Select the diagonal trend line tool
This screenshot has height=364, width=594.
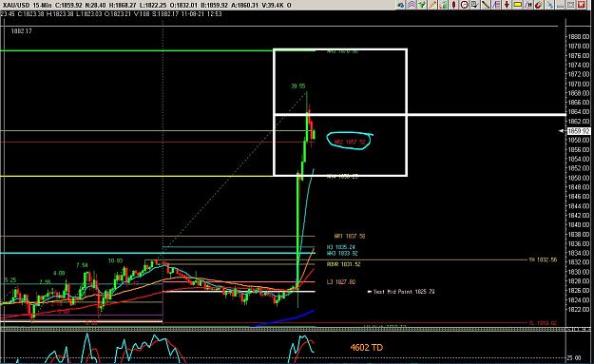486,5
